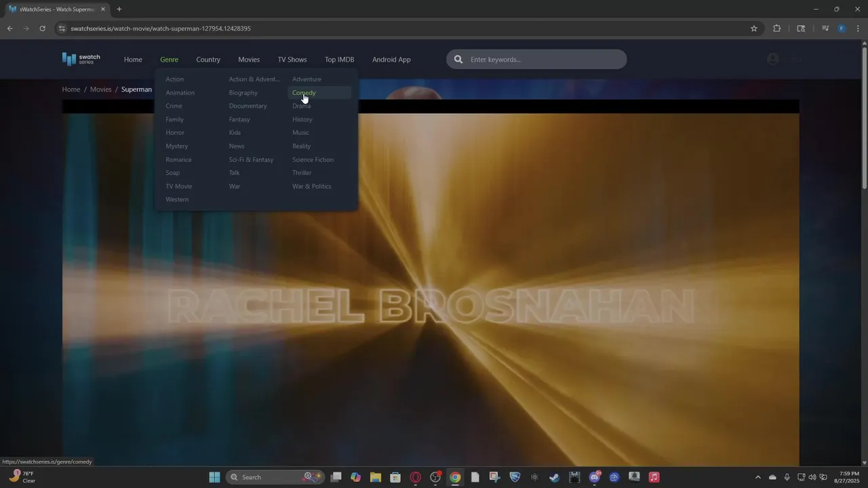The height and width of the screenshot is (488, 868).
Task: Pick the Western genre
Action: pyautogui.click(x=177, y=200)
